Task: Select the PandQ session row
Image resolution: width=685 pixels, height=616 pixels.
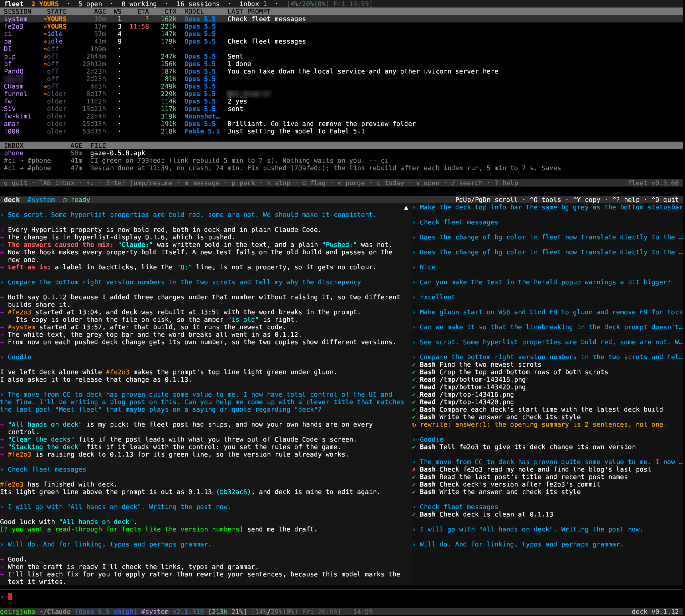Action: [x=341, y=71]
